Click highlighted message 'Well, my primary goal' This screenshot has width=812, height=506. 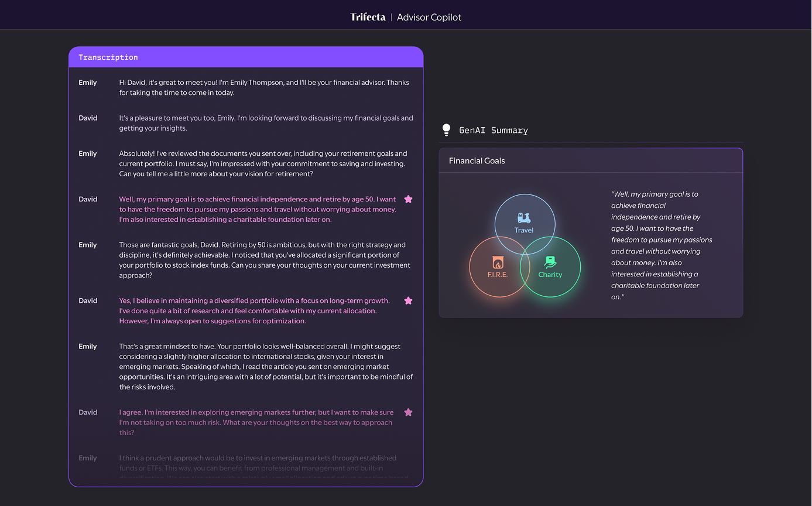tap(258, 210)
